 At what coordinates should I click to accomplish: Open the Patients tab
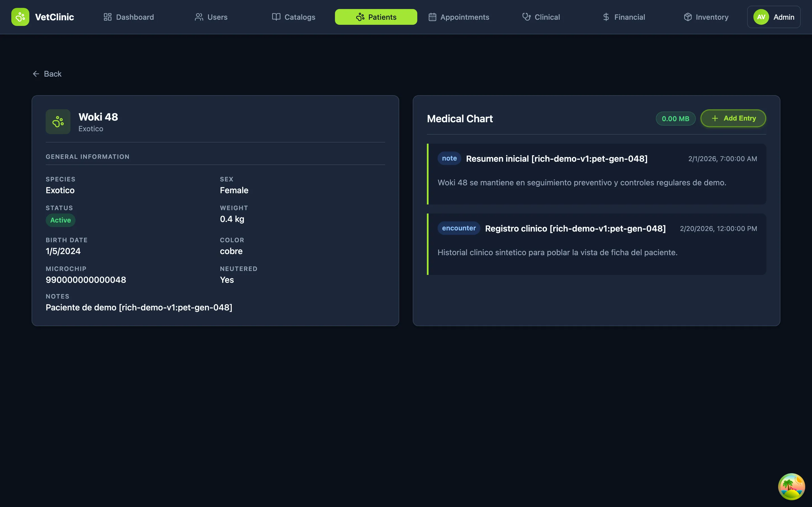(376, 17)
